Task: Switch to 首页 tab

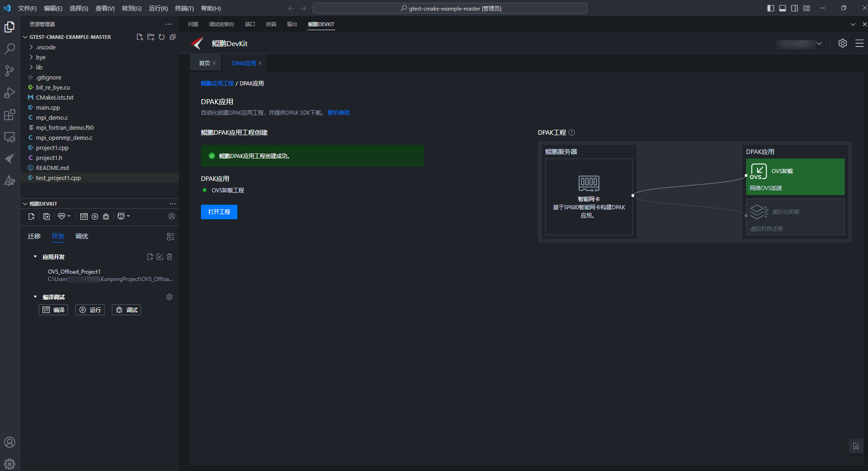Action: [204, 64]
